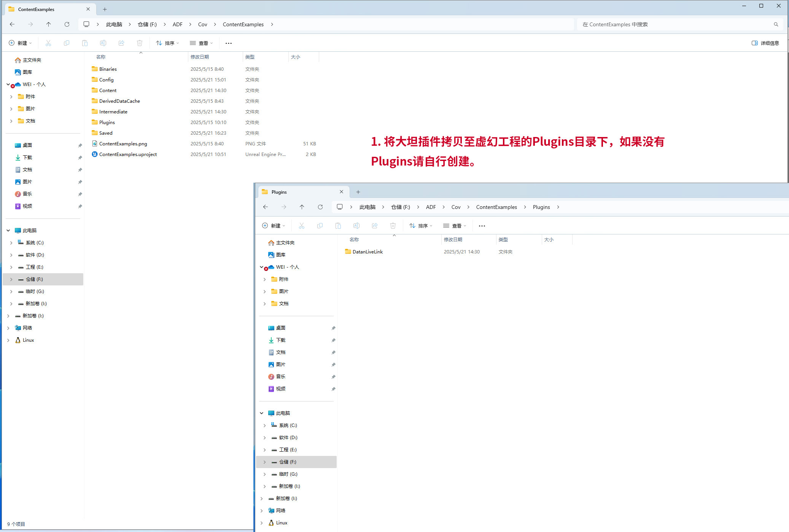The image size is (789, 532).
Task: Open ContentExamples.uproject Unreal file
Action: [x=128, y=154]
